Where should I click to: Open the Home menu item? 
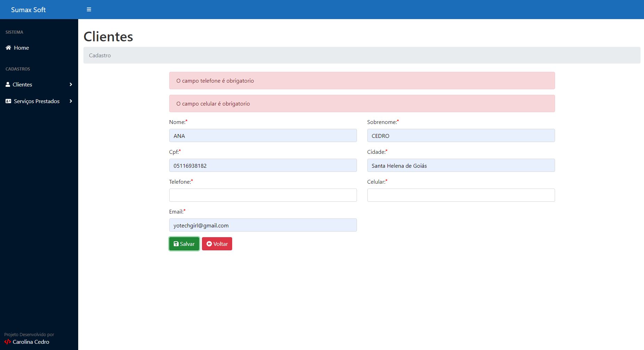(x=21, y=48)
